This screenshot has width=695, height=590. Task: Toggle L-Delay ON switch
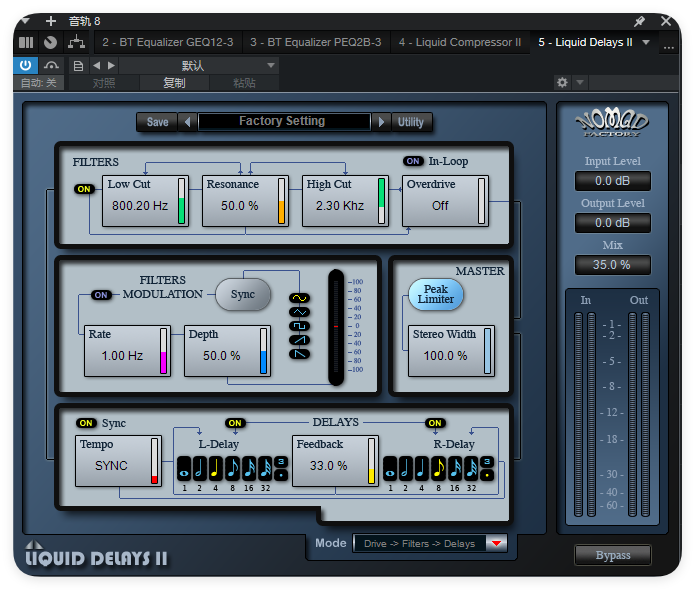point(235,423)
